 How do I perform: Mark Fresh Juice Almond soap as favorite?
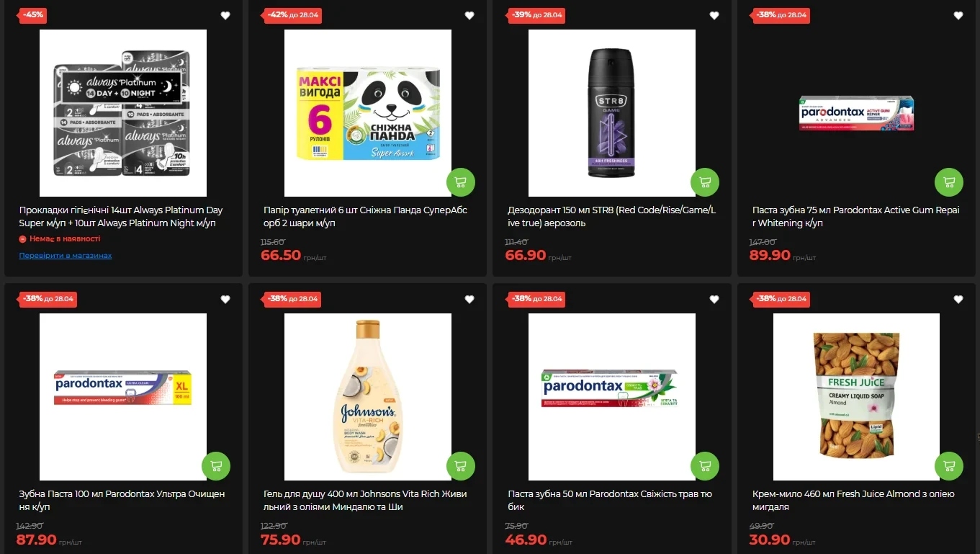pos(958,300)
